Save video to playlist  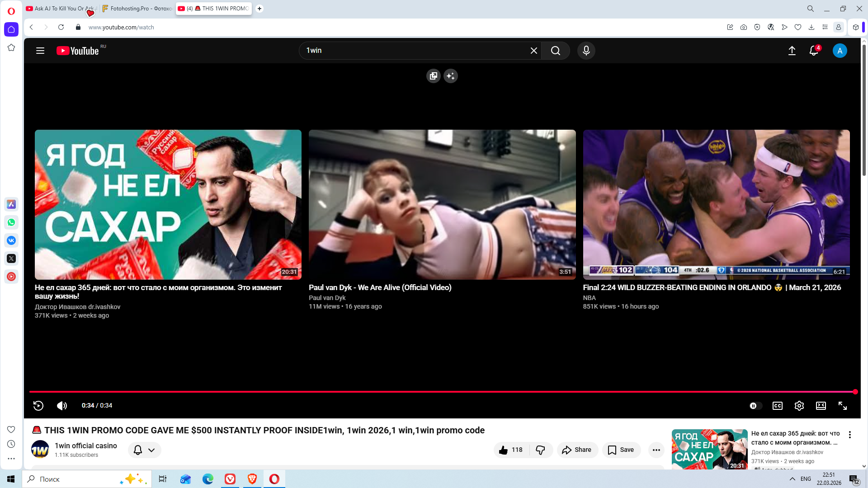point(621,450)
